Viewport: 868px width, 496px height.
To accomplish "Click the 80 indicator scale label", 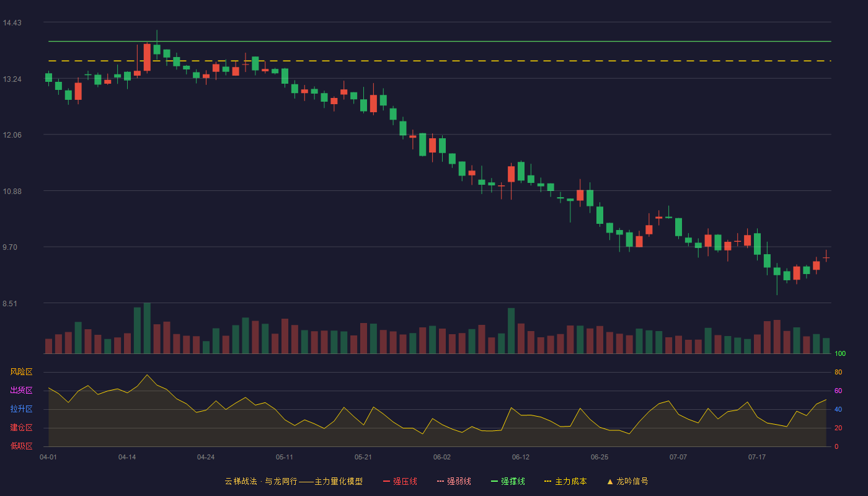I will coord(838,372).
